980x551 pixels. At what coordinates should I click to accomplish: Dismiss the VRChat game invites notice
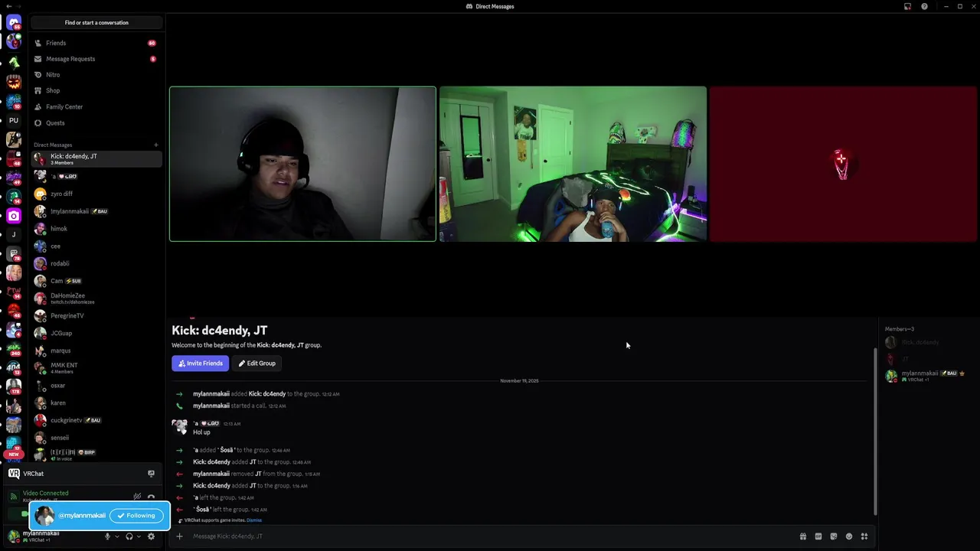tap(254, 520)
